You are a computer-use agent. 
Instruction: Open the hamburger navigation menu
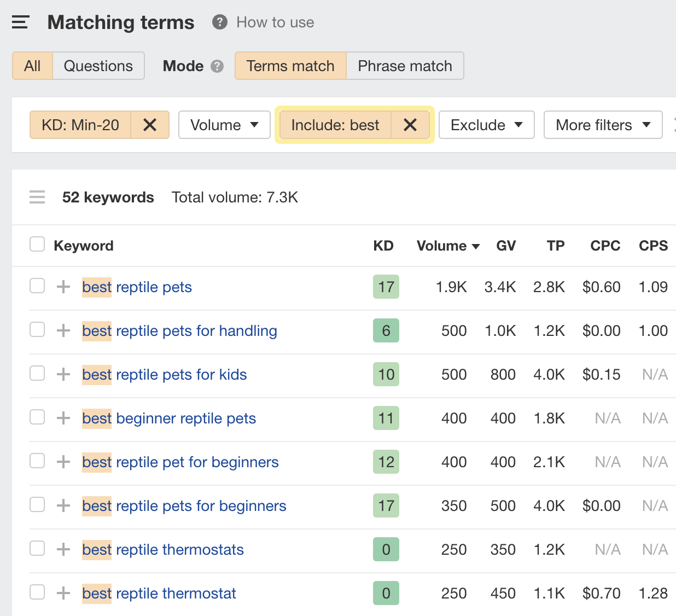coord(20,22)
